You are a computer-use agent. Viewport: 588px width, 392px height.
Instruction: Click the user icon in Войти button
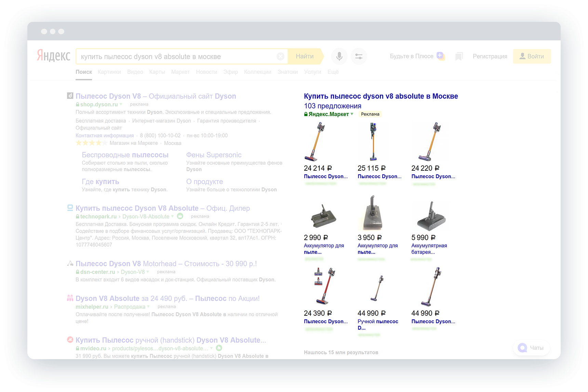click(x=522, y=56)
